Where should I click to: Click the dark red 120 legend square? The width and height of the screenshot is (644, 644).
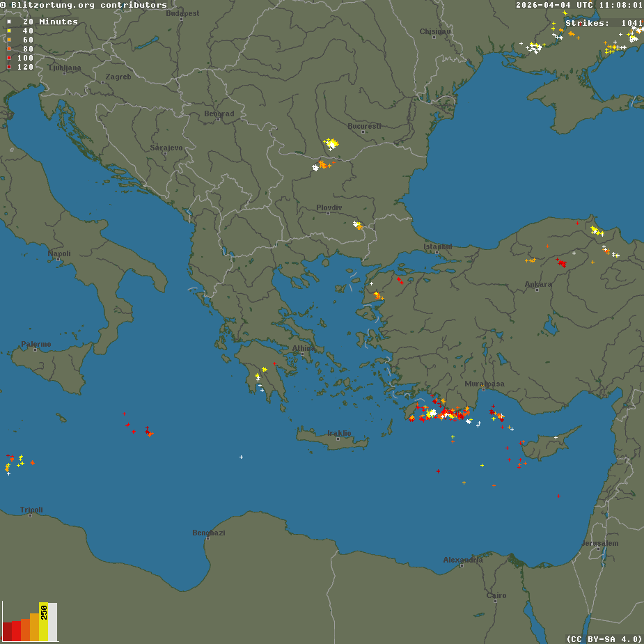(x=9, y=67)
